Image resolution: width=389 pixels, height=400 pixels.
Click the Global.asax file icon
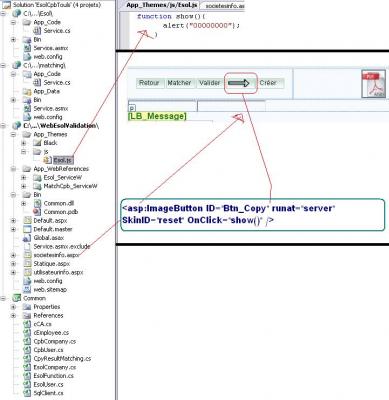(x=27, y=238)
